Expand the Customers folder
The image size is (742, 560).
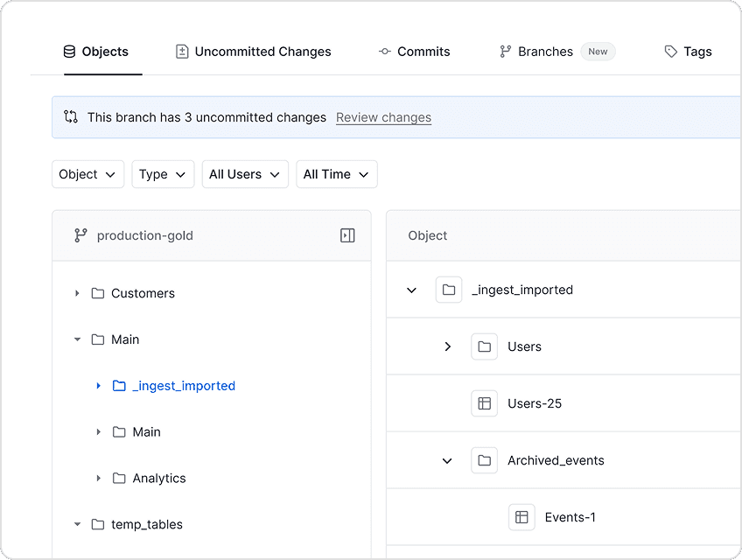click(x=77, y=293)
